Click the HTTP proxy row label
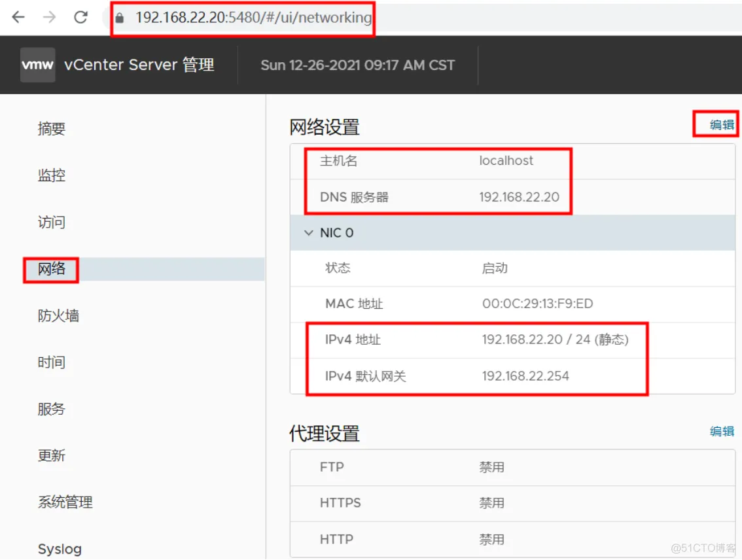The width and height of the screenshot is (742, 560). point(336,539)
